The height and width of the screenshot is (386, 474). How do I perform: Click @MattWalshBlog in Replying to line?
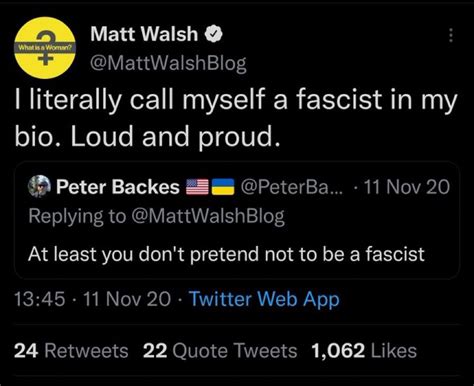pyautogui.click(x=208, y=216)
